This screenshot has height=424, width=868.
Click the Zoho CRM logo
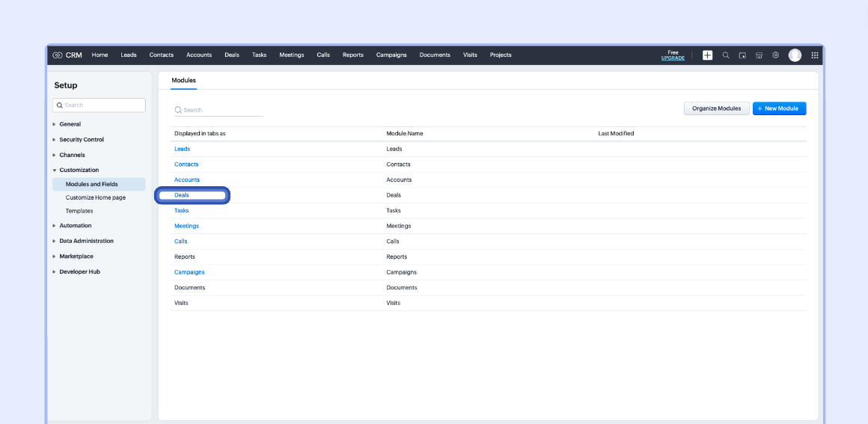click(67, 55)
